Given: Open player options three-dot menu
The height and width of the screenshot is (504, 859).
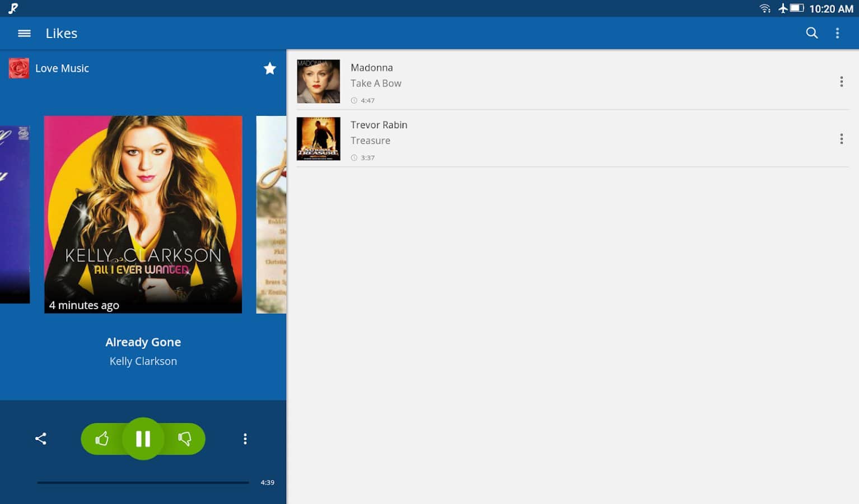Looking at the screenshot, I should pos(245,438).
